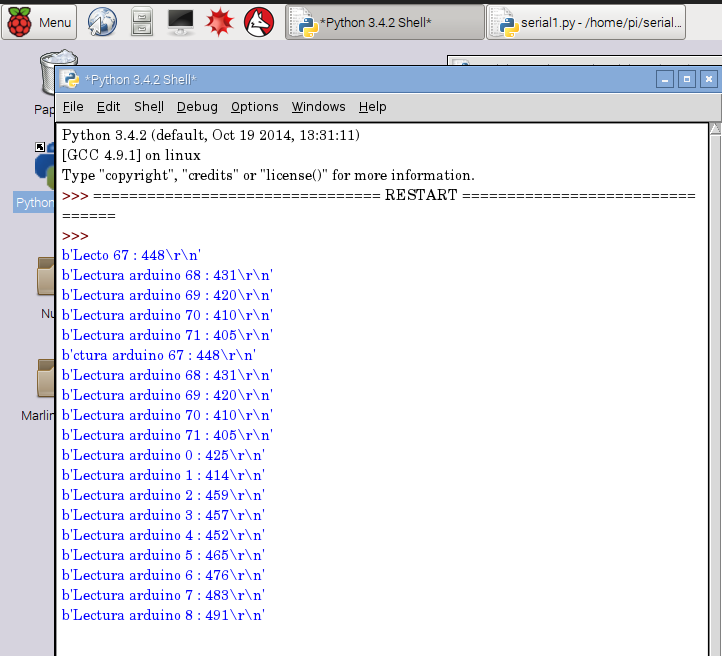722x656 pixels.
Task: Open the Mathematica red spiky icon
Action: point(220,22)
